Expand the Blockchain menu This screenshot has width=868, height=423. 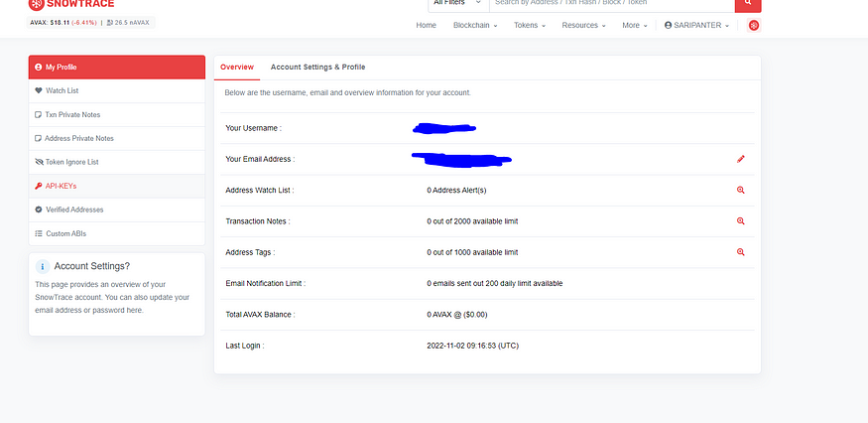pos(475,26)
